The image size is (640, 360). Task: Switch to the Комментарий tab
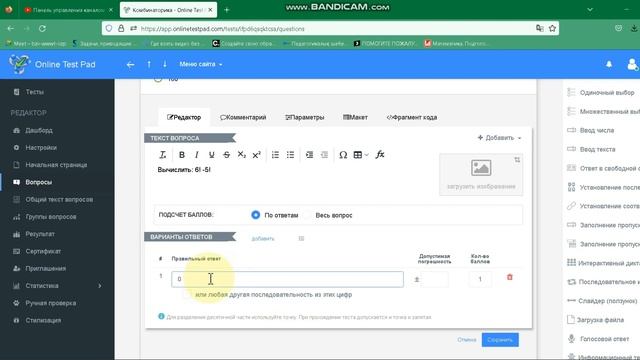[243, 118]
